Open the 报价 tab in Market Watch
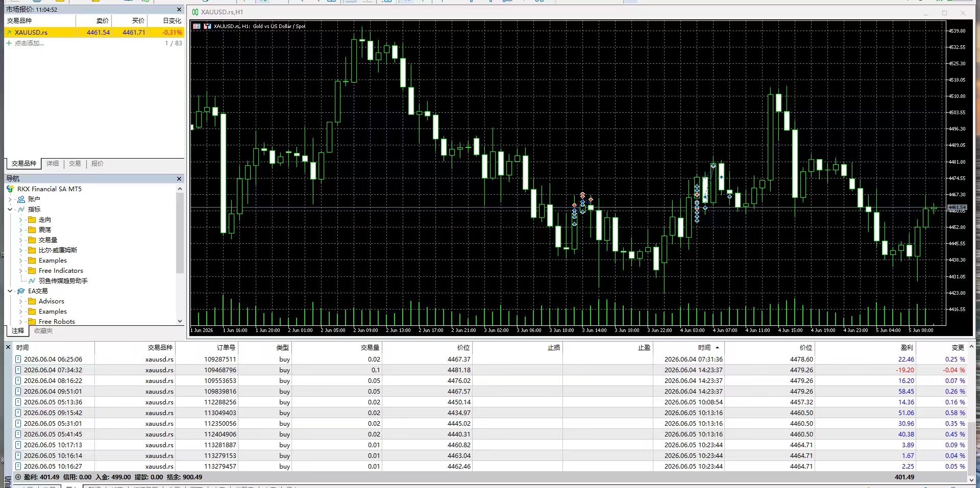 [97, 164]
